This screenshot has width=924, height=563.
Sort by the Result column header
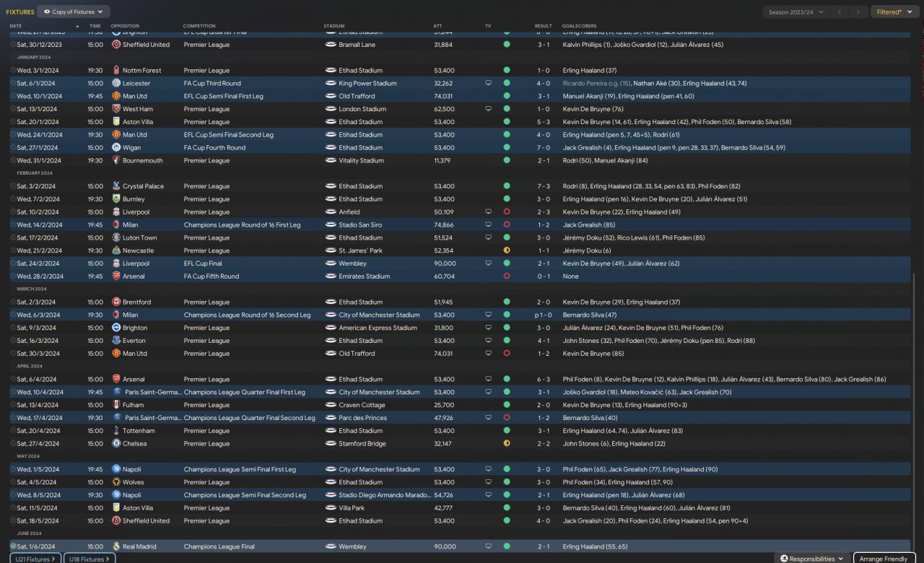pos(543,26)
